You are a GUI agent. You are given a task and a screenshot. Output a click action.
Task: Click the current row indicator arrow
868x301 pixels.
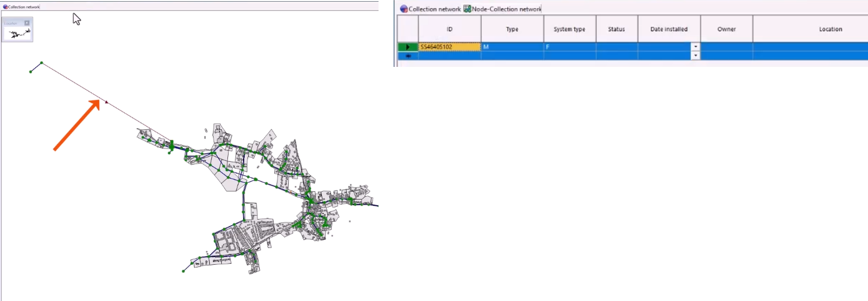[x=408, y=47]
